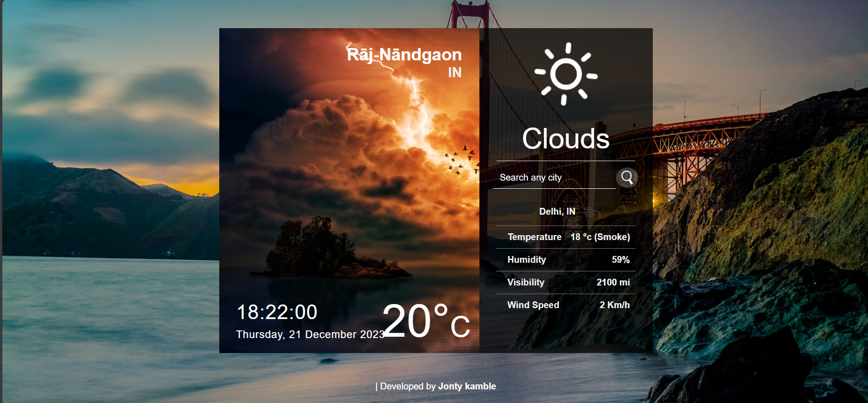Click the Temperature row label
868x403 pixels.
pyautogui.click(x=534, y=237)
